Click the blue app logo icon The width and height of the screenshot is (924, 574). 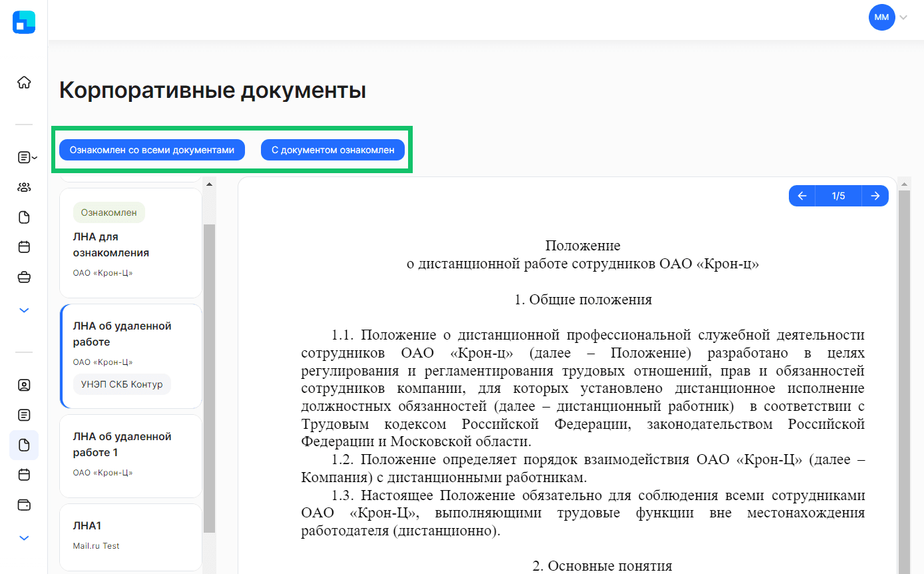pyautogui.click(x=24, y=22)
